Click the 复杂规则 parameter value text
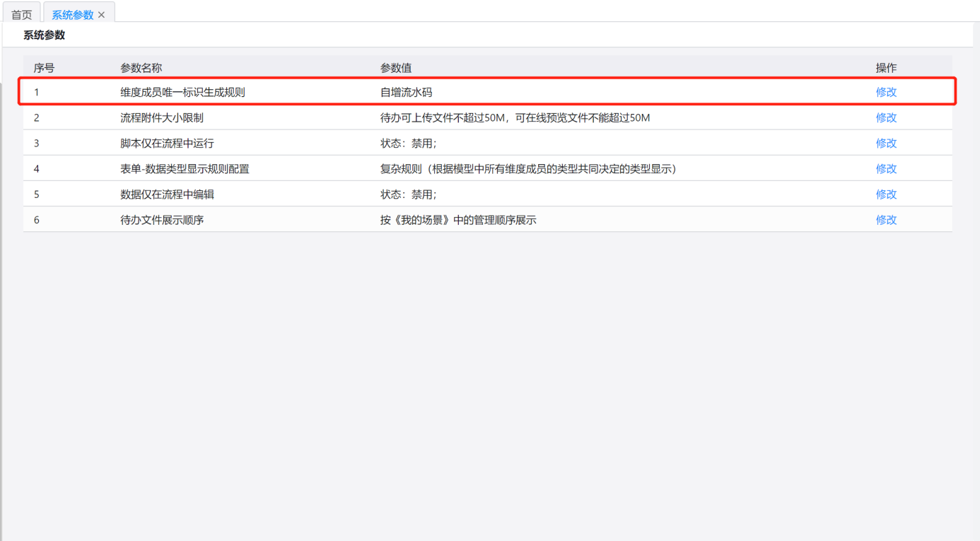 point(527,168)
